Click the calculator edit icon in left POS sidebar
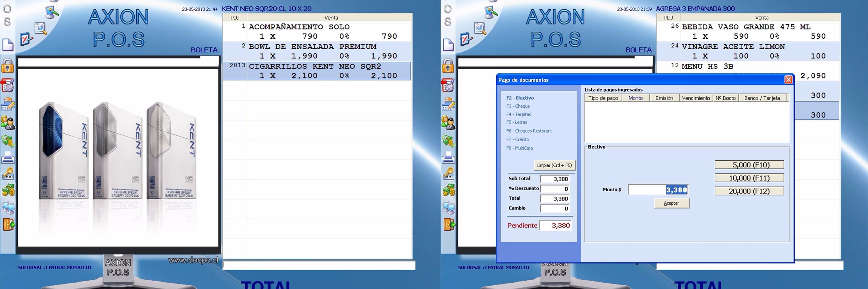868x289 pixels. tap(8, 104)
